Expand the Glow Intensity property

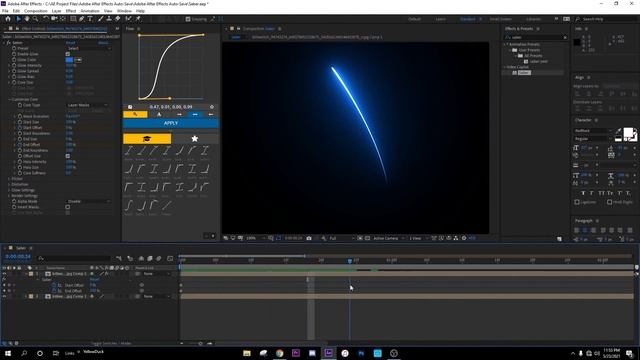pos(9,65)
